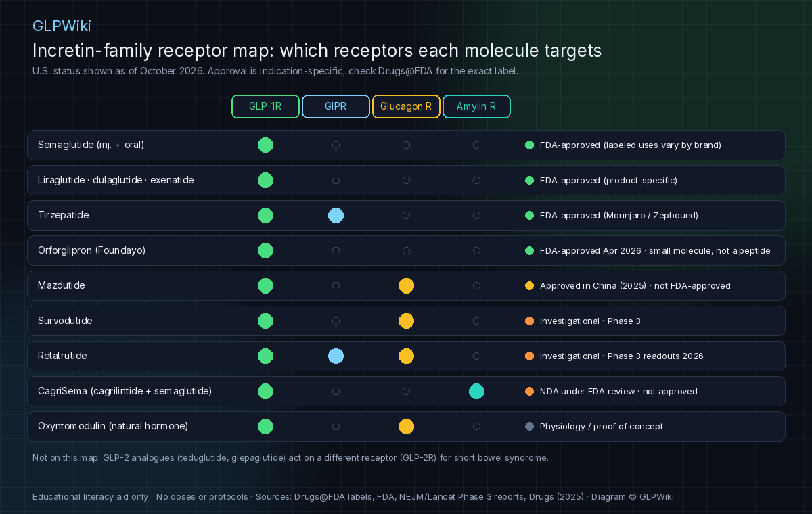Click Mazdutide's green GLP-1R dot
812x514 pixels.
pyautogui.click(x=265, y=285)
